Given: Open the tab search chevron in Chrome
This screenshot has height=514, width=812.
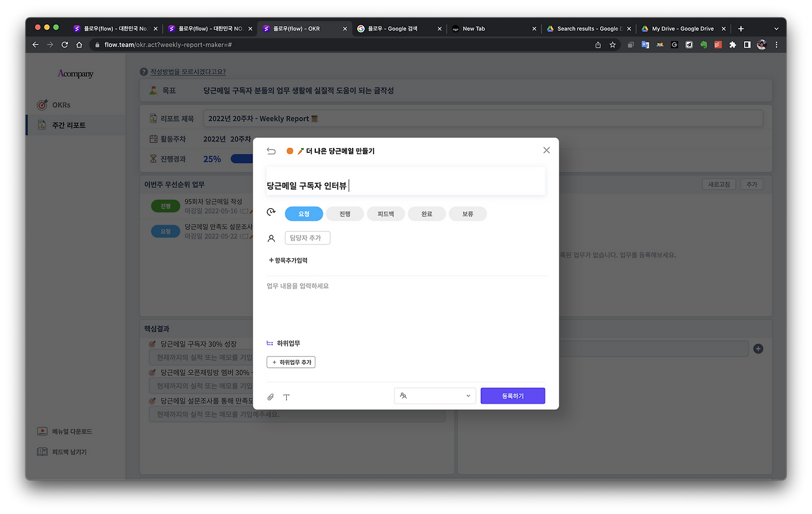Looking at the screenshot, I should [776, 29].
